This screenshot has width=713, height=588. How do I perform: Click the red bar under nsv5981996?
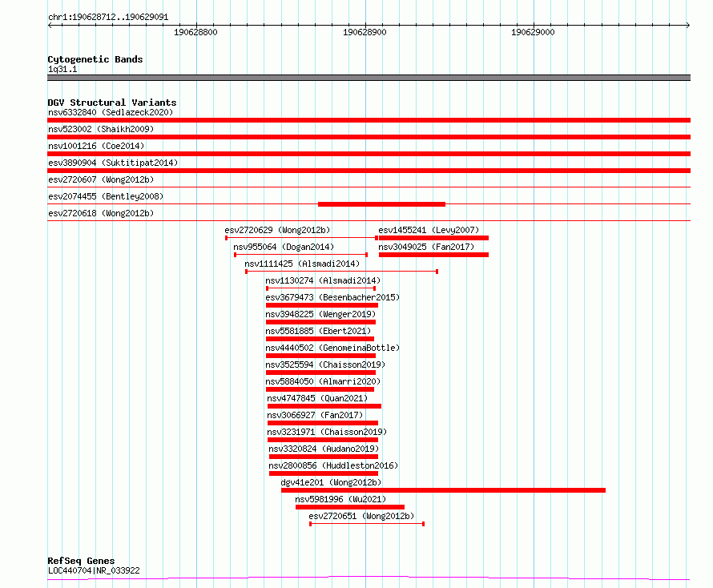pyautogui.click(x=349, y=507)
